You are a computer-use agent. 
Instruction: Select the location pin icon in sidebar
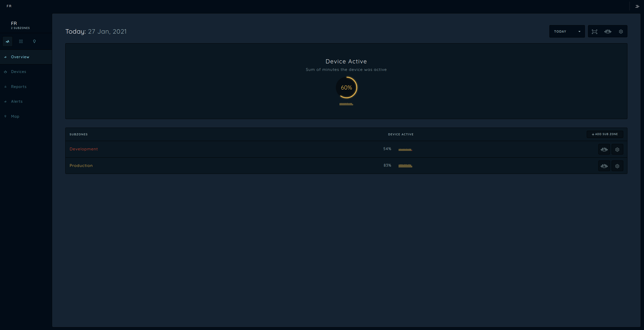34,41
